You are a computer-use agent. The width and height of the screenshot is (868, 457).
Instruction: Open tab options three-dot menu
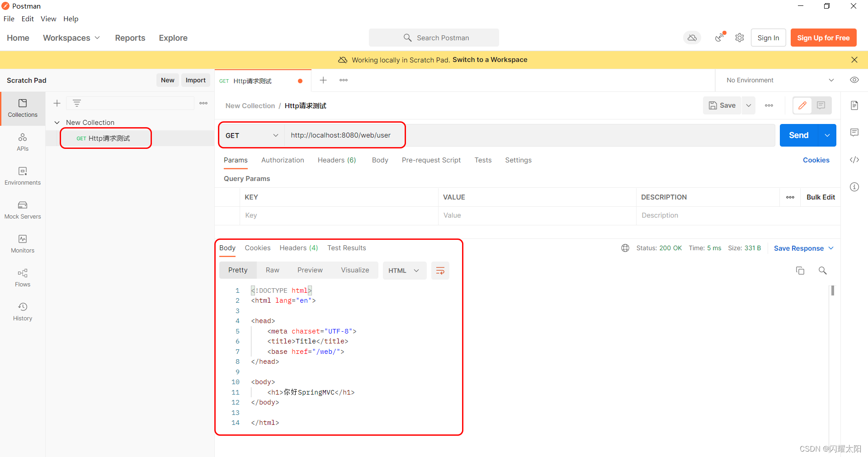pos(344,80)
